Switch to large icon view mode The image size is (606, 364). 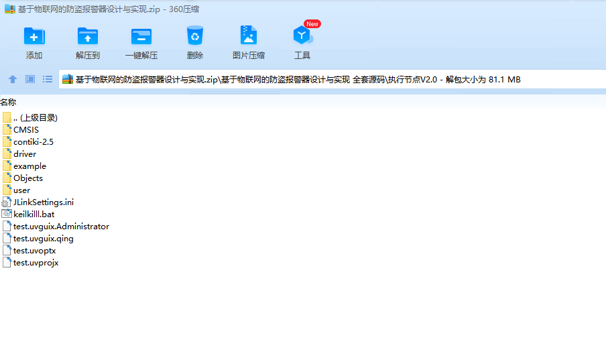(30, 79)
